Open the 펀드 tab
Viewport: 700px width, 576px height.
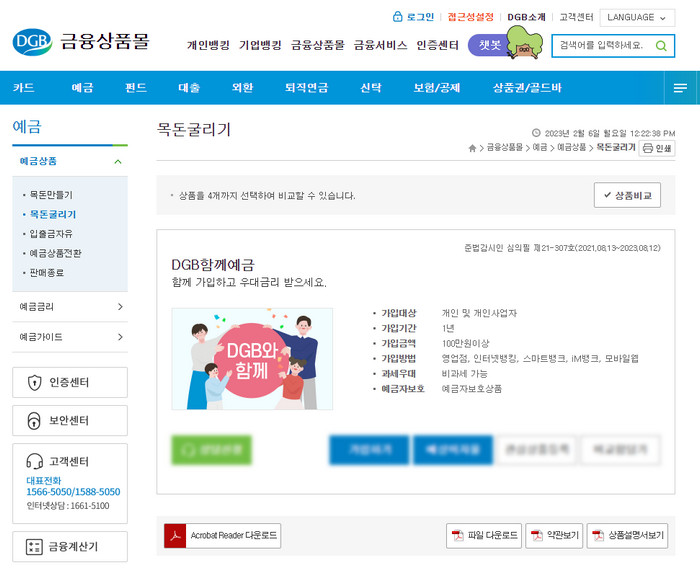click(136, 88)
